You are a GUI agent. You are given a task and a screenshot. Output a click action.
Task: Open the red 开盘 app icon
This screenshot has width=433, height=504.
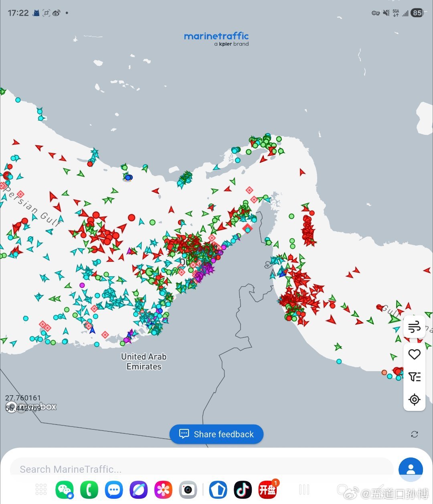tap(267, 490)
